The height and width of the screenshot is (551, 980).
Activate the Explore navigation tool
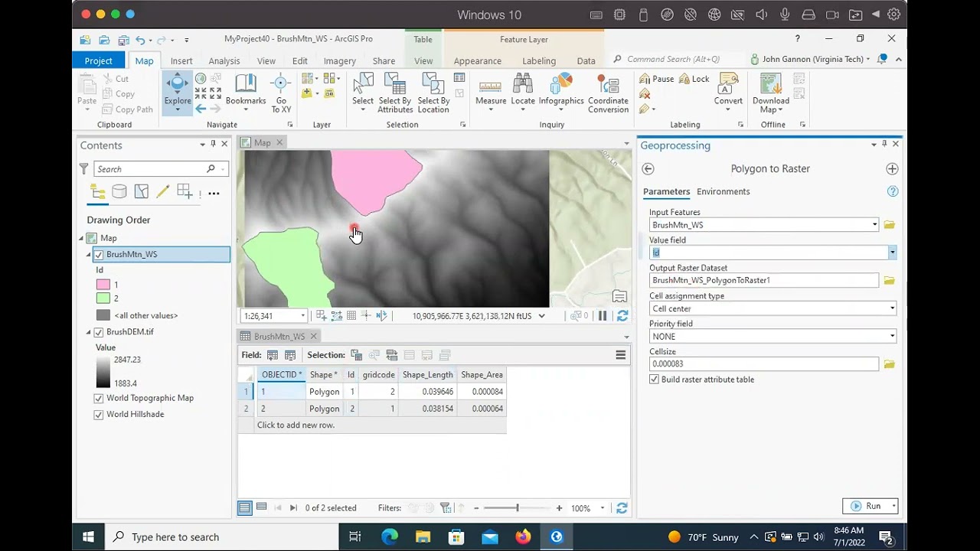pyautogui.click(x=177, y=92)
